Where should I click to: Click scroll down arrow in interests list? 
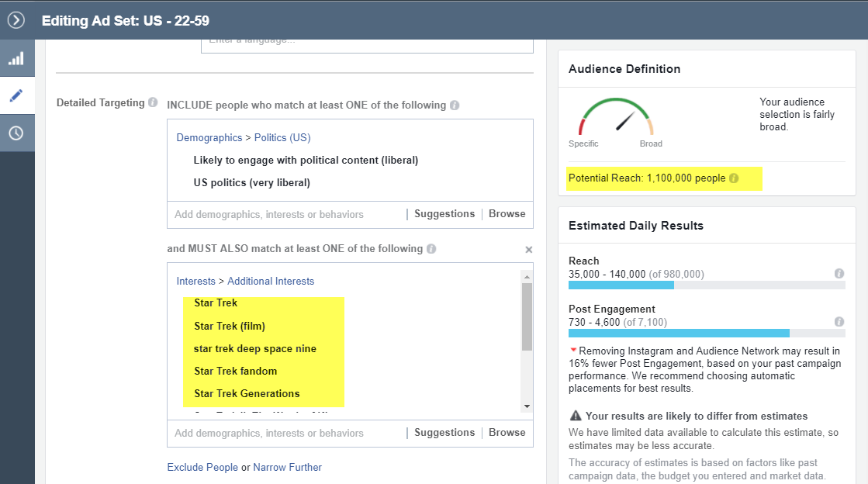[527, 406]
